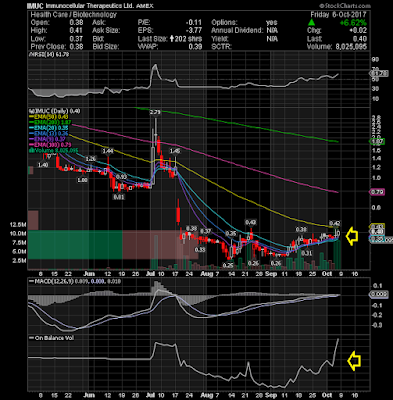Click the 0.43 August price high label
Screen dimensions: 393x400
251,222
